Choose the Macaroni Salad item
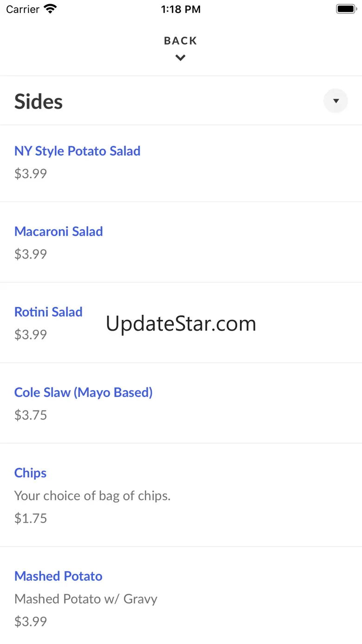This screenshot has height=644, width=362. coord(58,231)
